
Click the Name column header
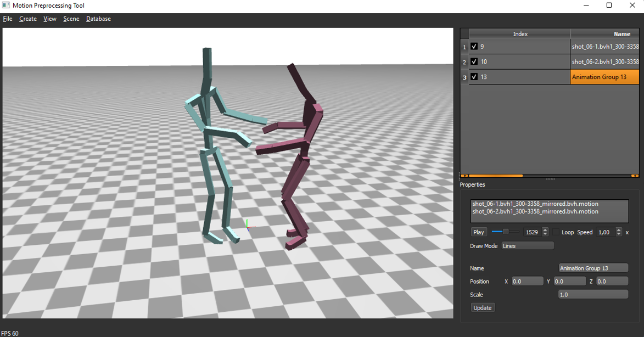tap(605, 34)
